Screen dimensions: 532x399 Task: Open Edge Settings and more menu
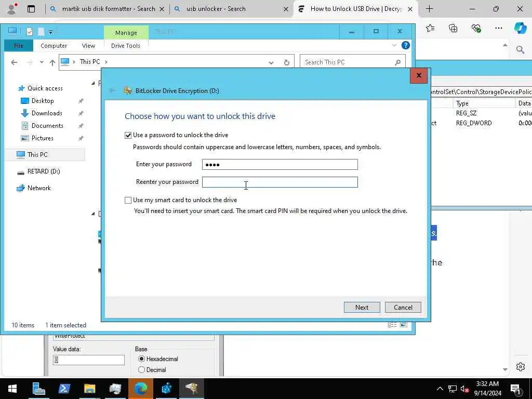click(x=498, y=28)
